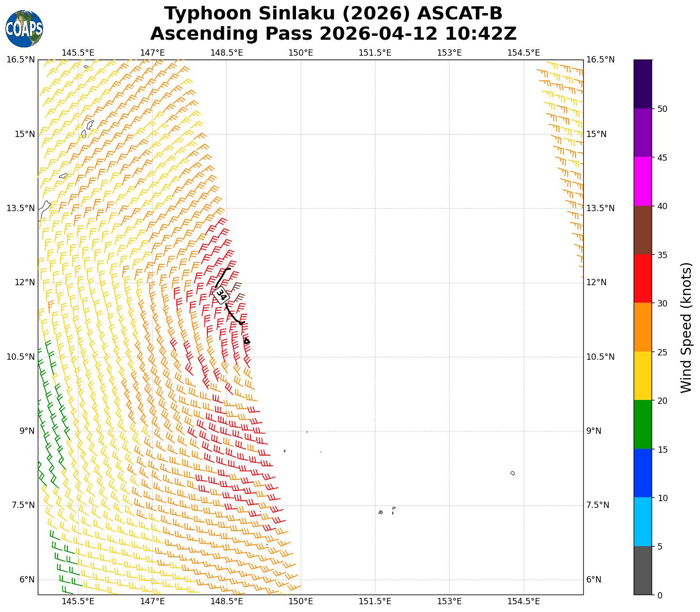Click the dark gray 0-5 knot segment
Screen dimensions: 700x612
point(643,570)
